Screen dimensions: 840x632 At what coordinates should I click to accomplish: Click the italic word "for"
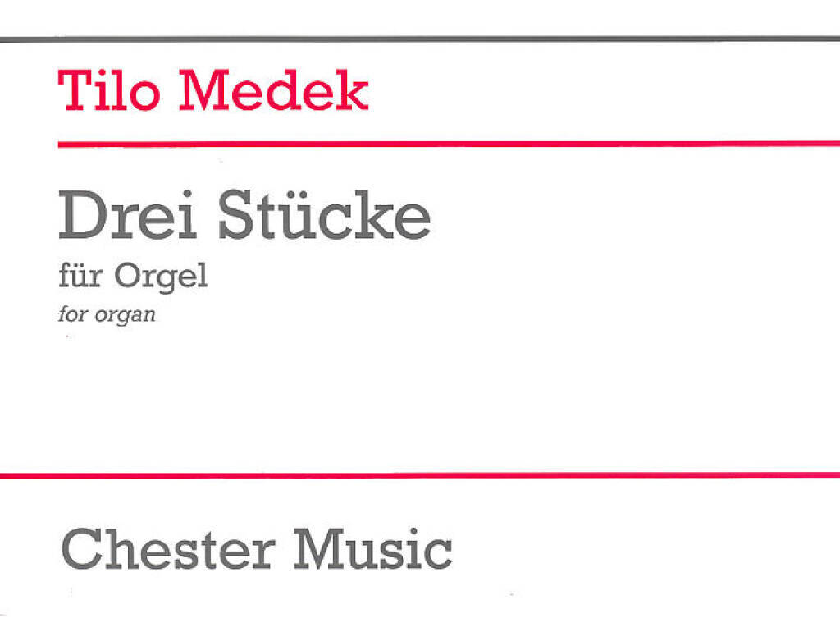71,315
